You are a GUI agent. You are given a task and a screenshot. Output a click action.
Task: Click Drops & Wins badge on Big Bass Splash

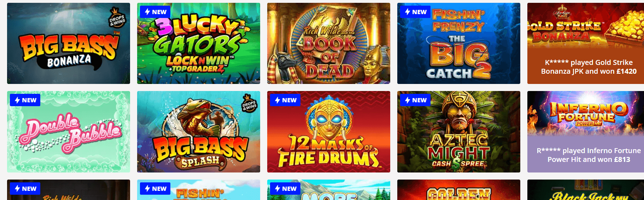249,104
